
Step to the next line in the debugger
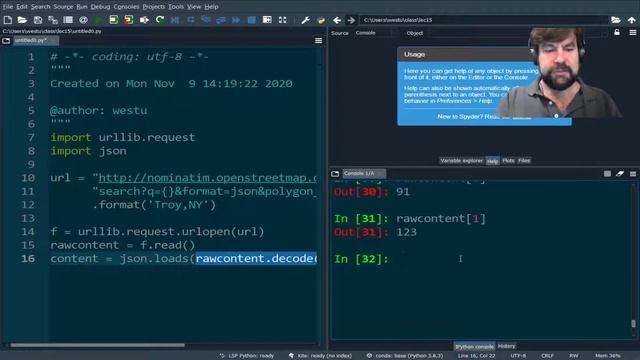(x=191, y=20)
